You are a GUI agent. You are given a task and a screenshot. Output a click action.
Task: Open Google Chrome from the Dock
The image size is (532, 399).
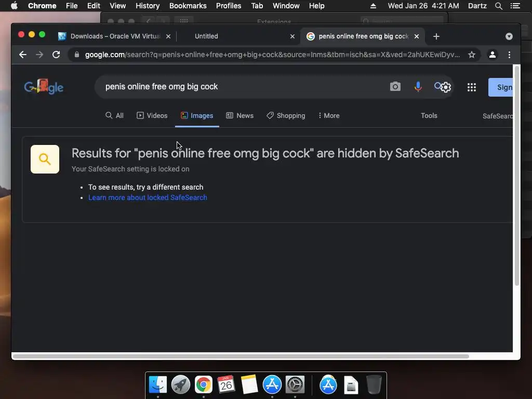click(204, 385)
